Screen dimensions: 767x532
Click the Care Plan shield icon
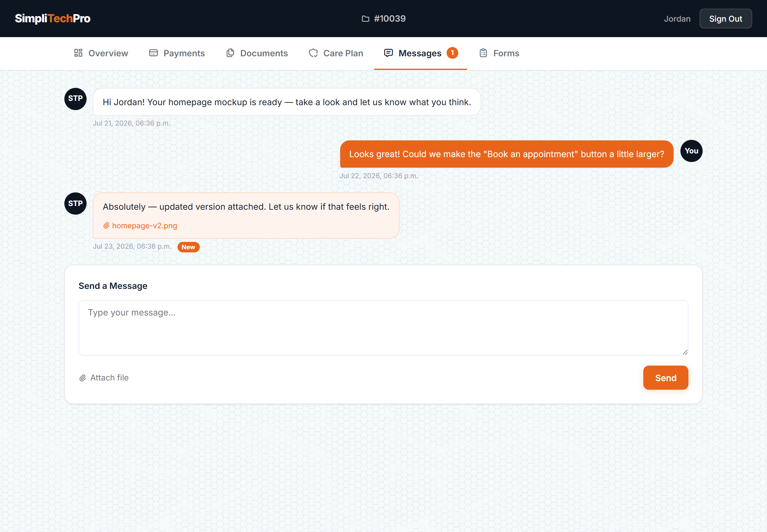click(x=313, y=53)
